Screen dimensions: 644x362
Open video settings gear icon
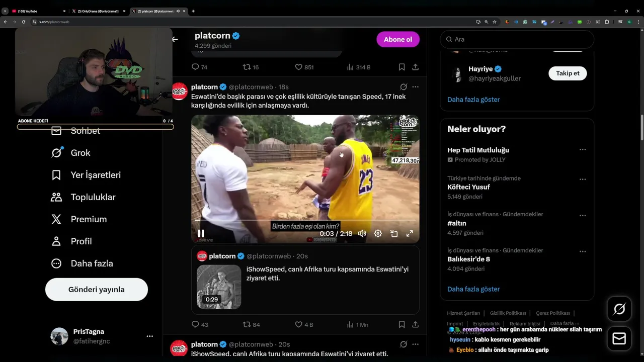[x=378, y=233]
